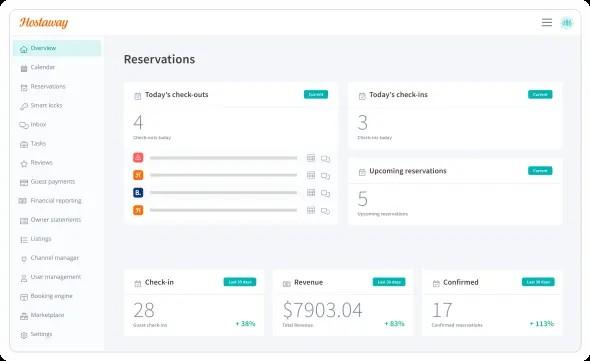This screenshot has width=590, height=361.
Task: Click the Guest payments icon
Action: (24, 183)
